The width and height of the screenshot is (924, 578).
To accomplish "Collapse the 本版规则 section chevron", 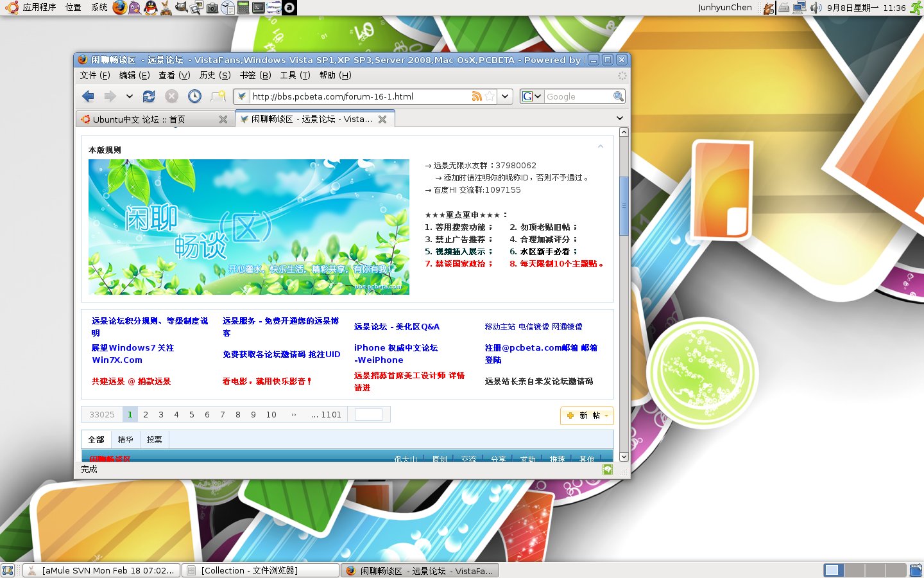I will [601, 147].
